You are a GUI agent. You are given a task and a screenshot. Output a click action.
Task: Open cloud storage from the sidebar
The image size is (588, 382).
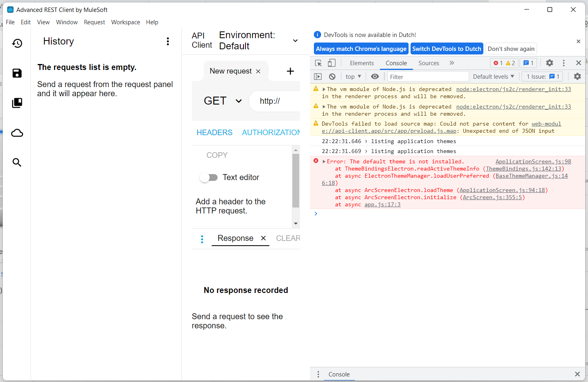pyautogui.click(x=17, y=132)
